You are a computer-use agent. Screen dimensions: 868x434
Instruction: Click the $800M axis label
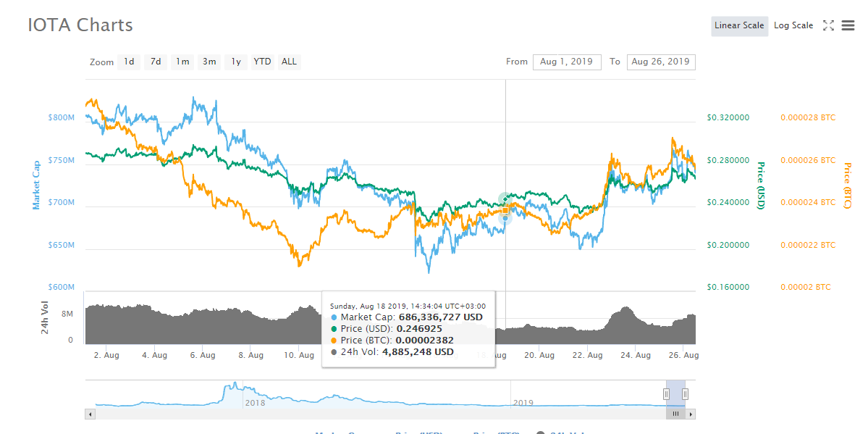tap(61, 117)
